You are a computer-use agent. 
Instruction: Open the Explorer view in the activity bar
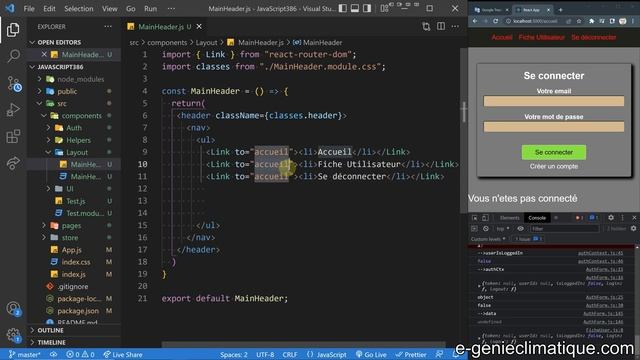pos(13,30)
